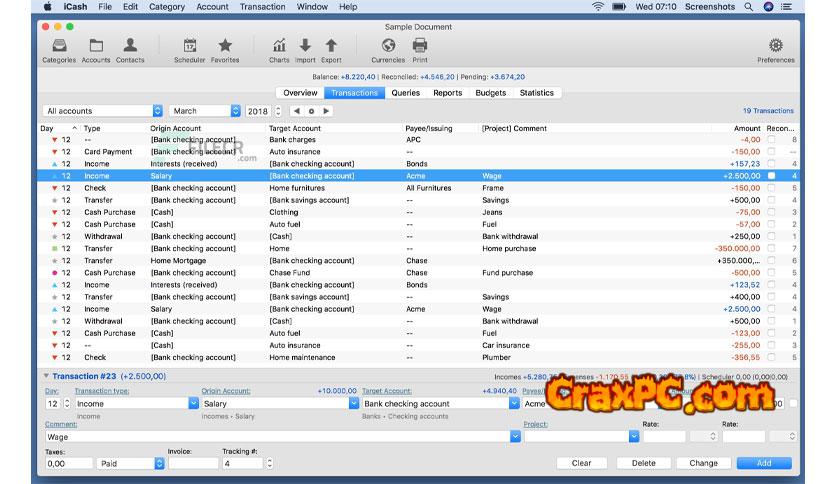
Task: Switch to the Budgets tab
Action: 490,93
